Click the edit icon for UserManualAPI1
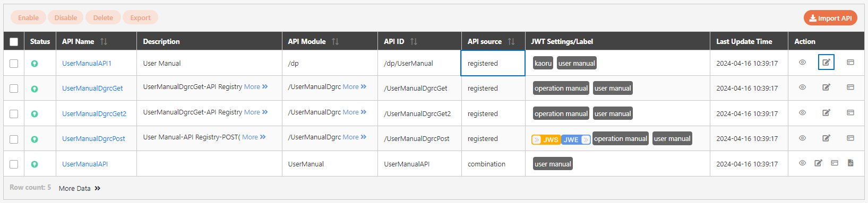The width and height of the screenshot is (868, 203). [826, 63]
